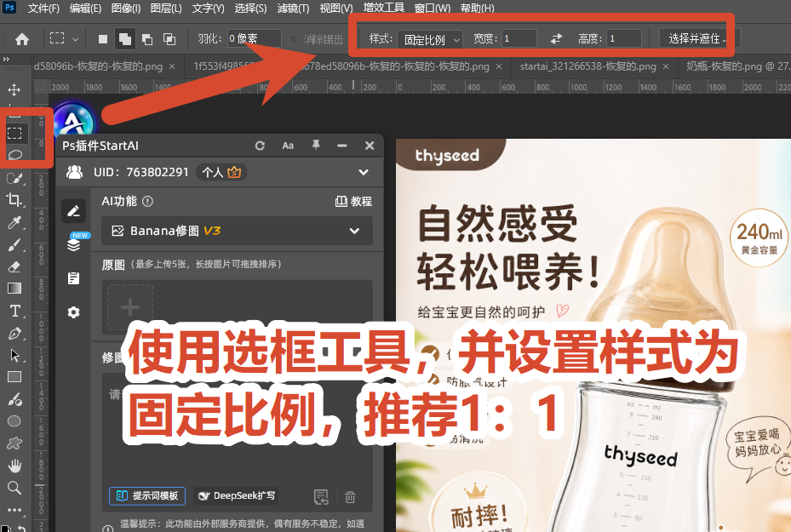Open the Banana修图 V3 function dropdown
This screenshot has width=791, height=532.
237,231
